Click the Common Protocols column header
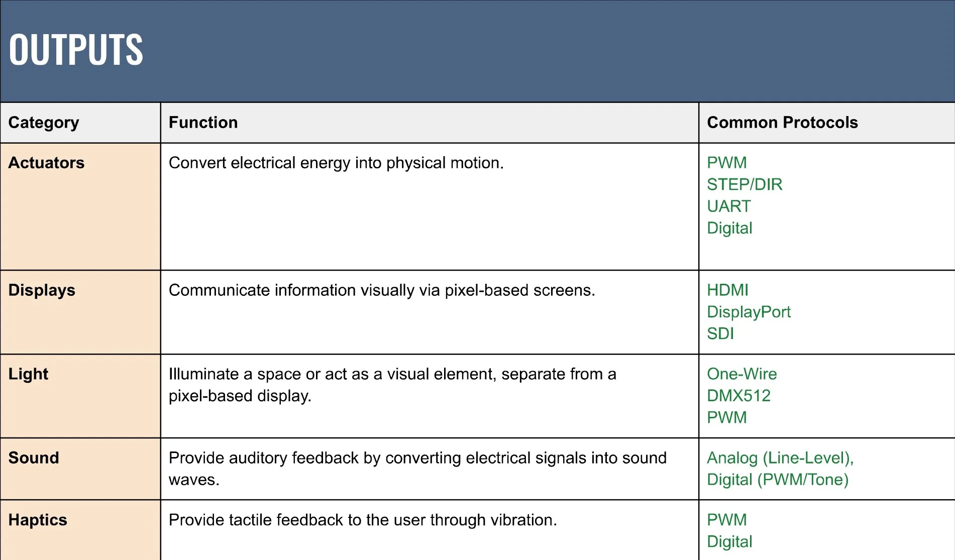 [782, 123]
